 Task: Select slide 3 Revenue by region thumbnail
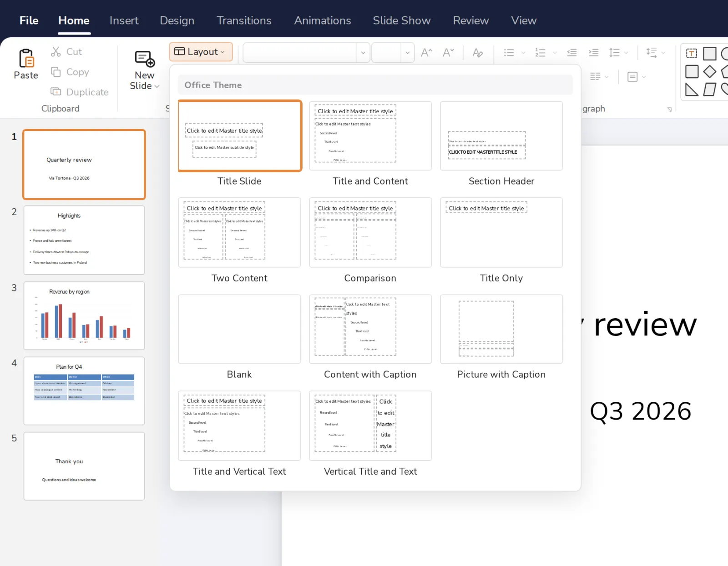pyautogui.click(x=84, y=316)
